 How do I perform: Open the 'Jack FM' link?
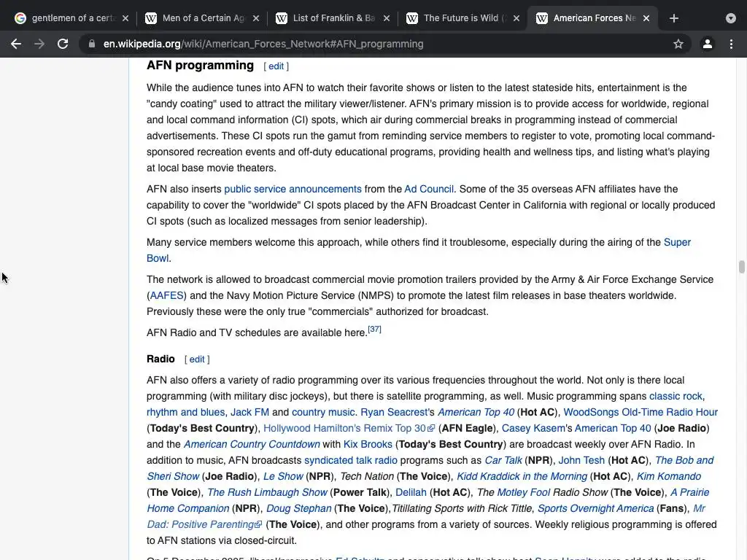(249, 413)
